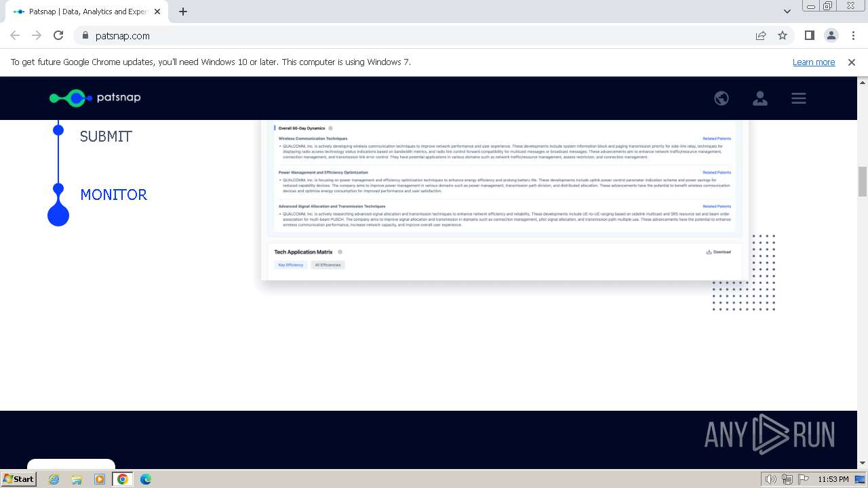Launch Internet Explorer from taskbar
Viewport: 868px width, 488px height.
coord(54,479)
